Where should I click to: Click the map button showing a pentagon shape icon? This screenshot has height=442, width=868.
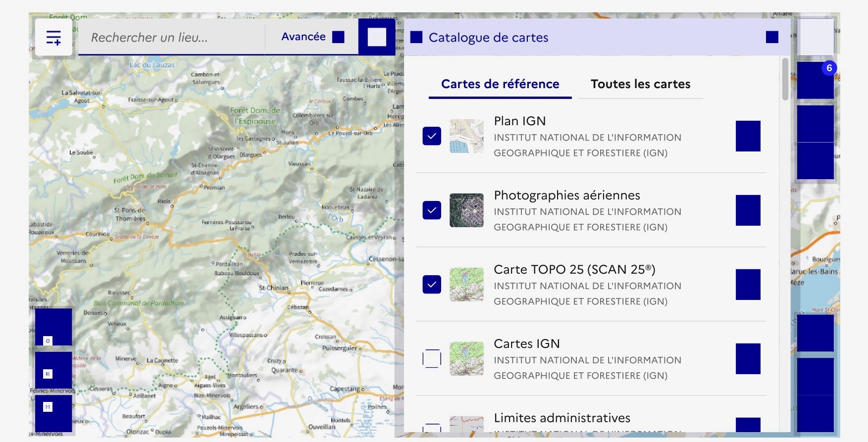pos(53,327)
